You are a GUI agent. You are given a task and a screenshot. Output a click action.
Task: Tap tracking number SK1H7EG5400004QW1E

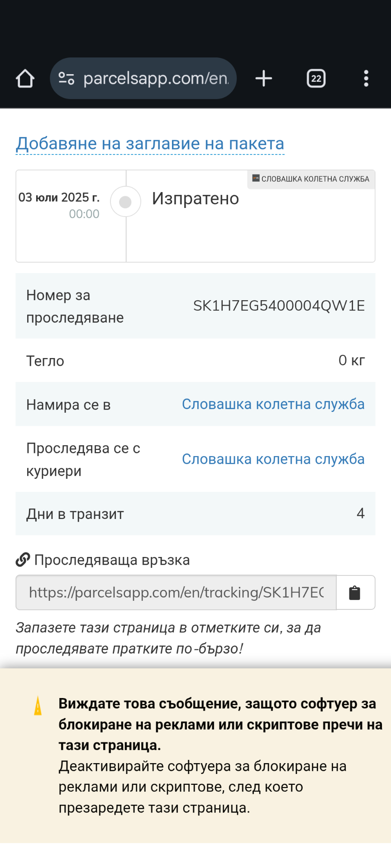pos(279,306)
